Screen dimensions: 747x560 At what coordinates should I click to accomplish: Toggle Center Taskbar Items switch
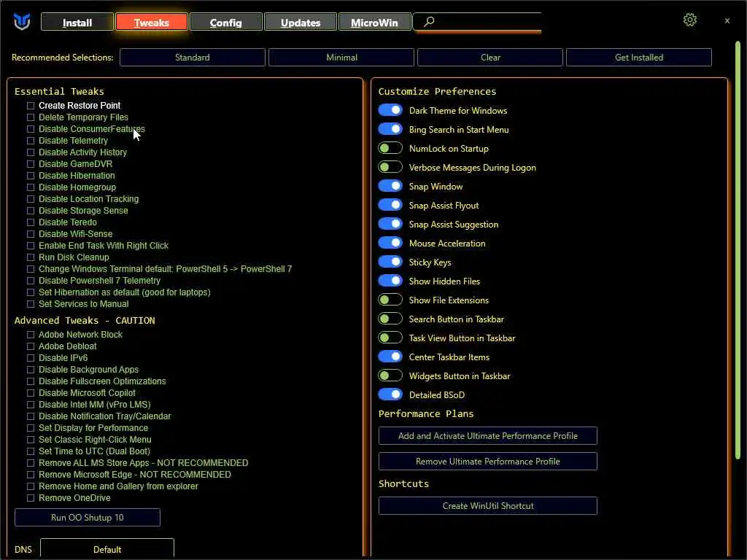(390, 357)
